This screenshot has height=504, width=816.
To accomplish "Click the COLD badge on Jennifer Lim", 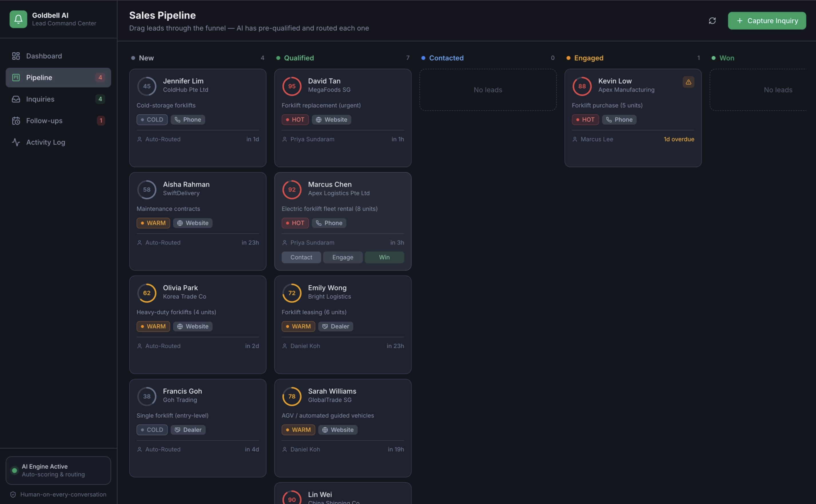I will click(x=152, y=120).
